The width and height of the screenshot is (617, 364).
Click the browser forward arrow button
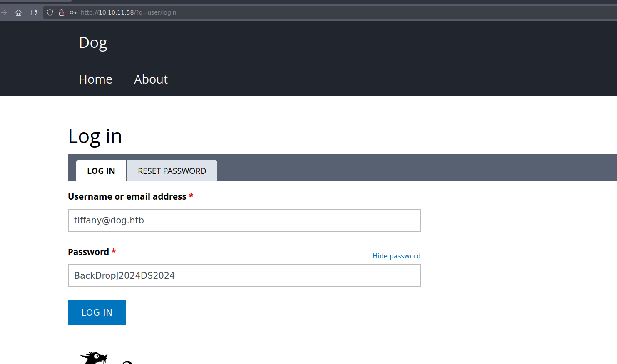[x=4, y=12]
